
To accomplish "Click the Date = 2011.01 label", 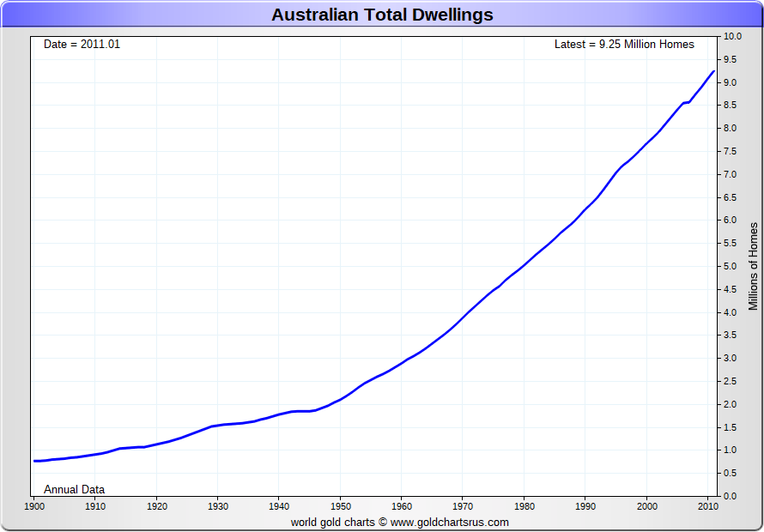I will click(82, 44).
